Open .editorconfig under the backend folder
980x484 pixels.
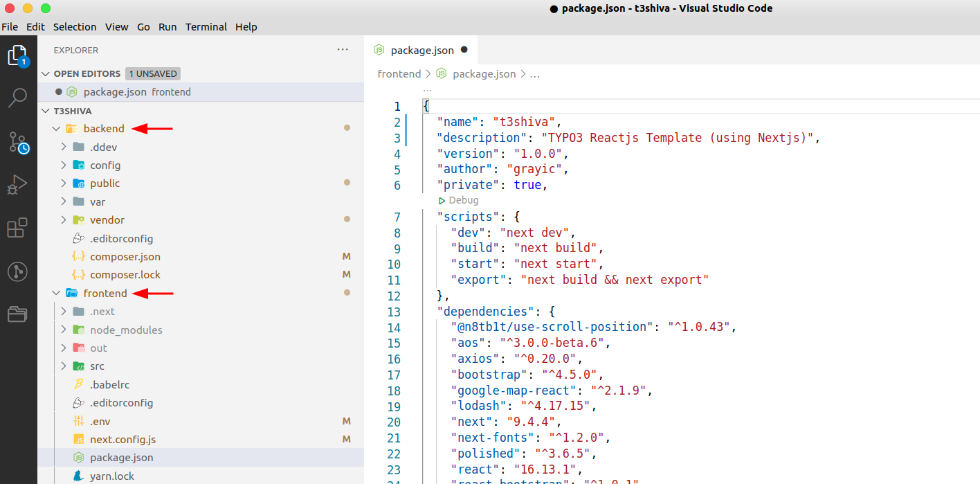tap(121, 238)
